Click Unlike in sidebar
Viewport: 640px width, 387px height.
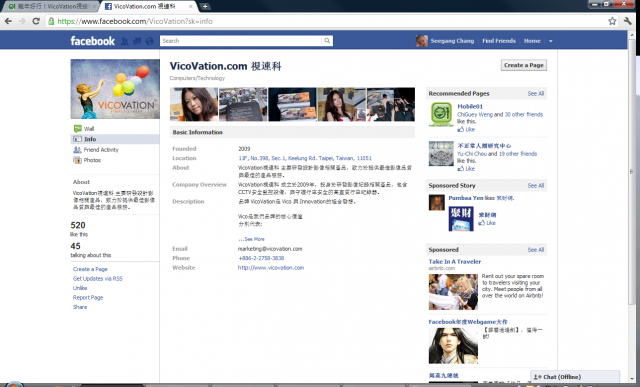coord(80,288)
